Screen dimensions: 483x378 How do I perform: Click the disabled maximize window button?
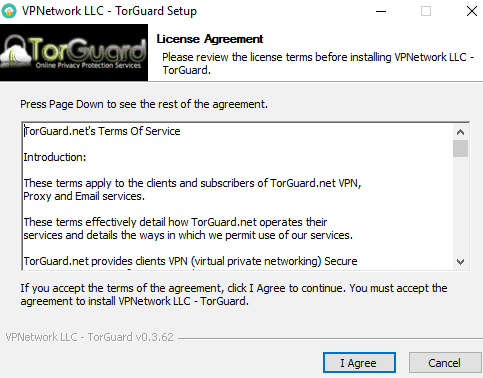[426, 11]
